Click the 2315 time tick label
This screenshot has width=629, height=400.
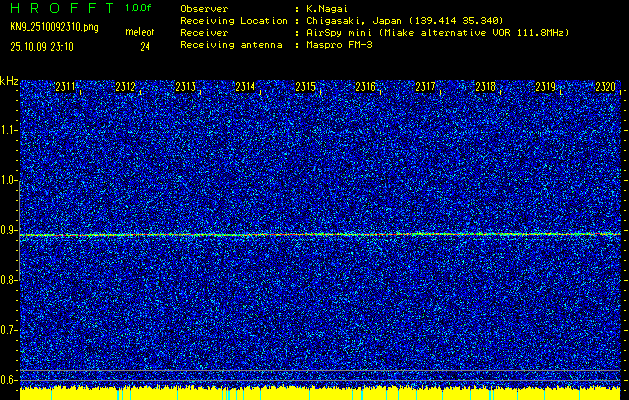click(305, 88)
